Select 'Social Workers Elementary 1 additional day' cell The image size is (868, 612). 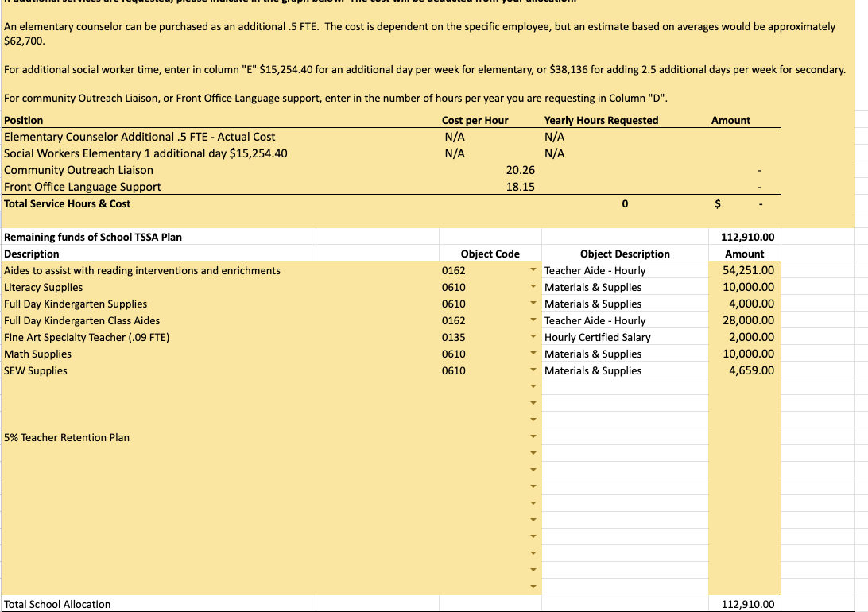pos(219,153)
